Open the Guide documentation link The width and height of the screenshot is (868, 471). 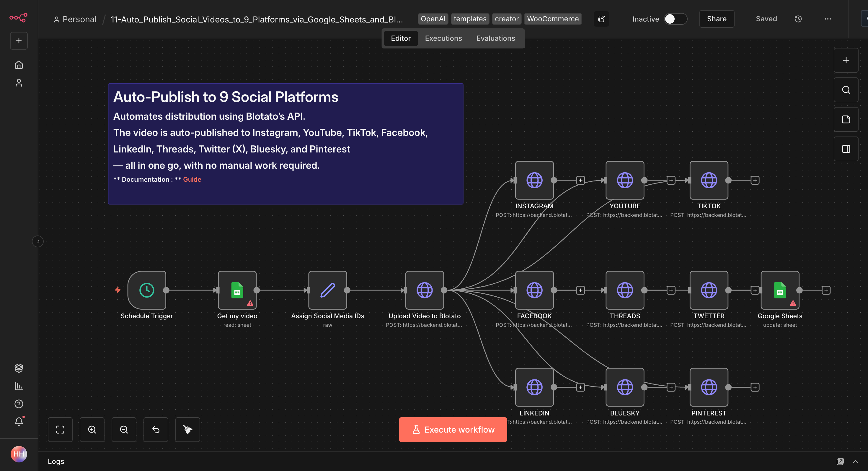pyautogui.click(x=192, y=179)
